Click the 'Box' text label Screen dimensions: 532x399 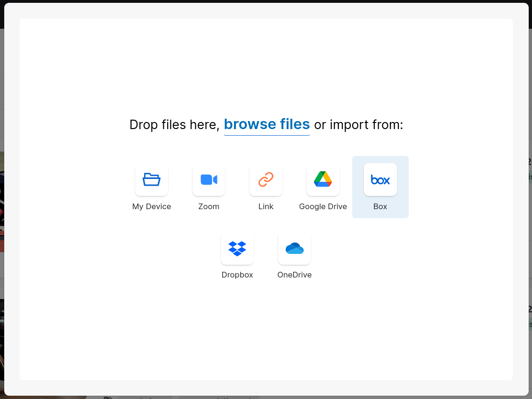380,206
